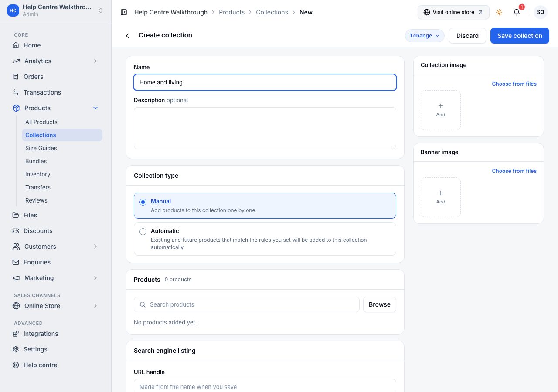This screenshot has width=558, height=392.
Task: Click the Name input field
Action: pos(265,82)
